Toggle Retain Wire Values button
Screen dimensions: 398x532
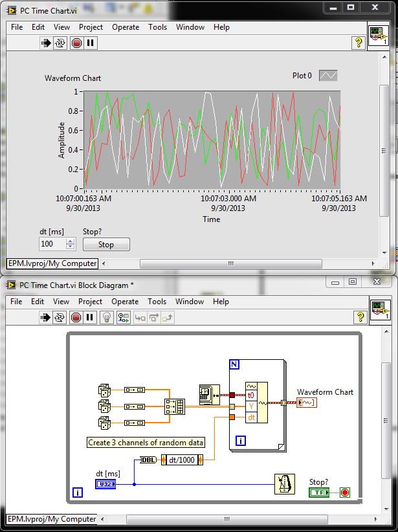click(124, 318)
